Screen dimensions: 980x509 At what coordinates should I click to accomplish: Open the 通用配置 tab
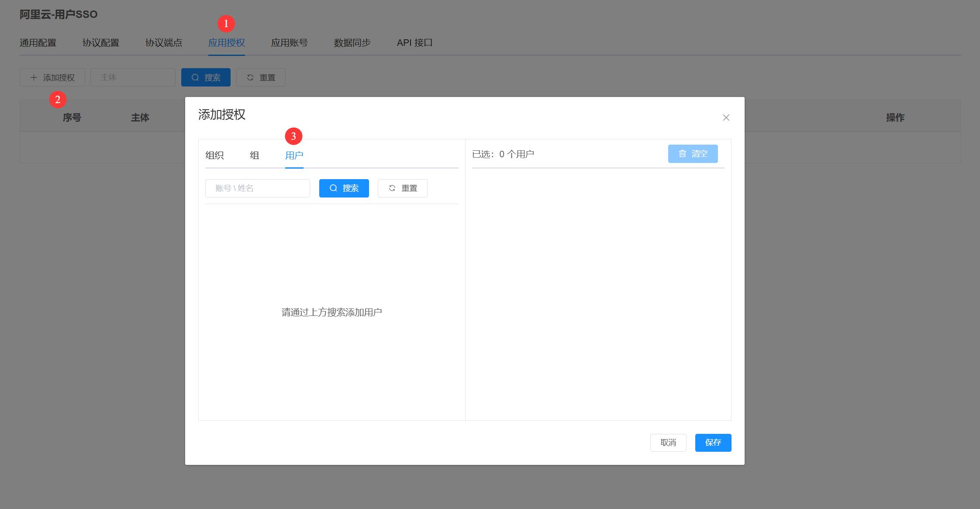coord(38,43)
